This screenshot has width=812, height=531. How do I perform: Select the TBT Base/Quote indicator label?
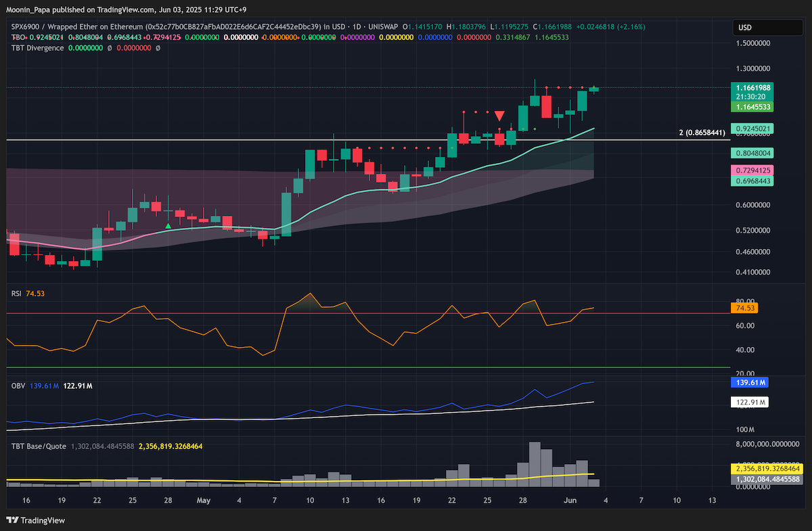pos(39,446)
